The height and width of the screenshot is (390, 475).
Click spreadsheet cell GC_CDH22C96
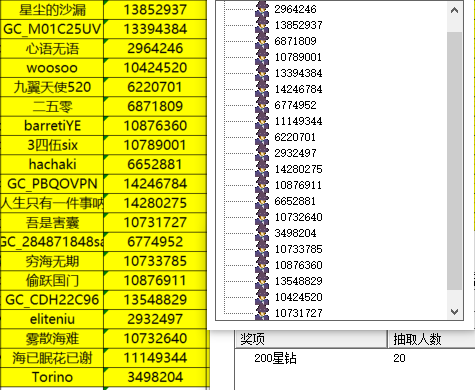(52, 300)
